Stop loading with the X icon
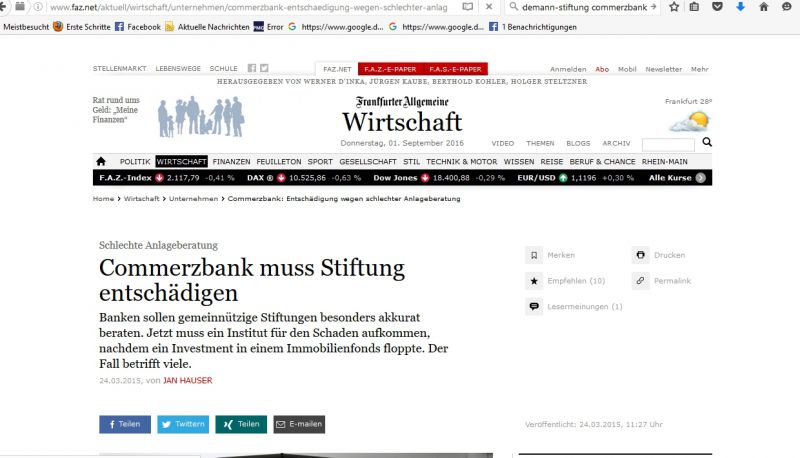This screenshot has width=800, height=458. (x=489, y=7)
